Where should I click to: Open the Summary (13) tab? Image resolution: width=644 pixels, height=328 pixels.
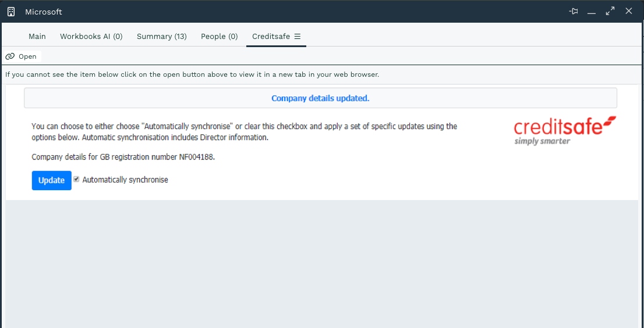pos(162,37)
